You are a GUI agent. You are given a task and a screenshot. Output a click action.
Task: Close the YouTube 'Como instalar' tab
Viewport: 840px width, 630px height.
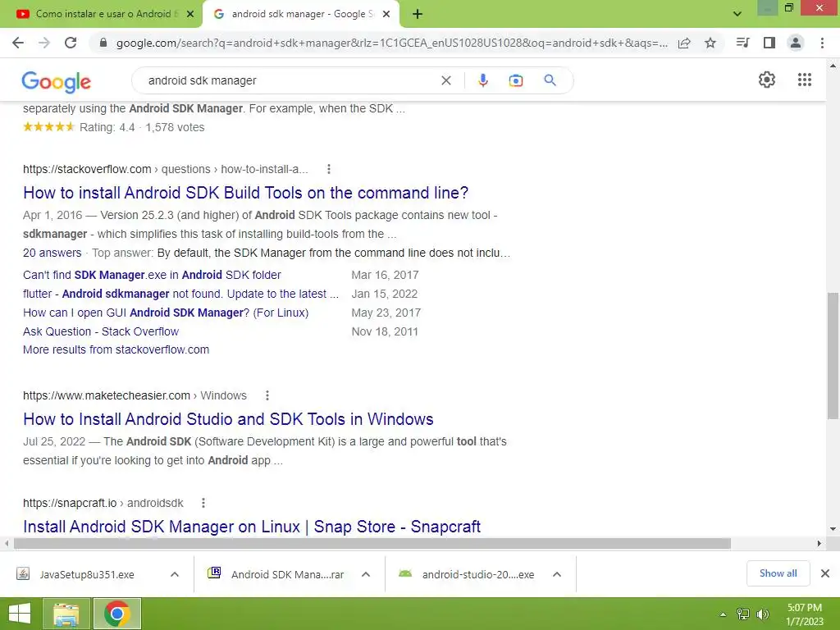(190, 14)
